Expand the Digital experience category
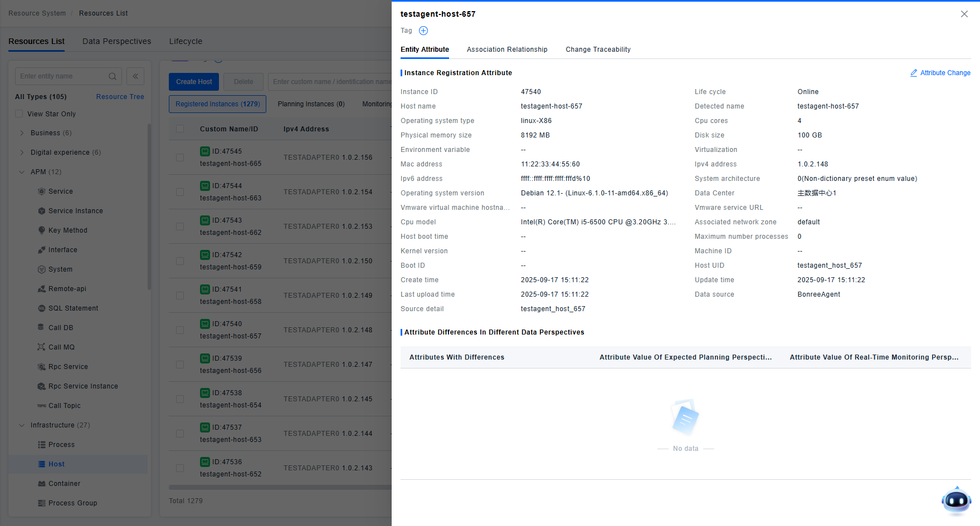 pyautogui.click(x=22, y=153)
